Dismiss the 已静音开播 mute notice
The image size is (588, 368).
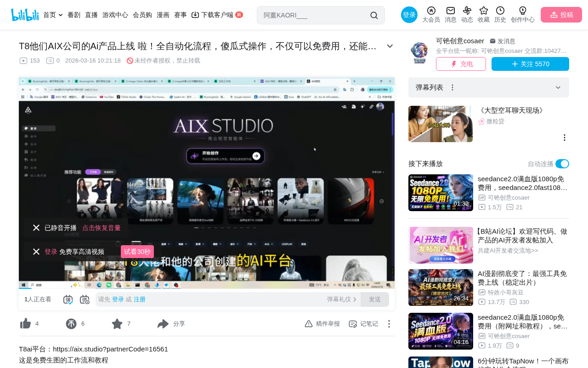click(x=36, y=228)
